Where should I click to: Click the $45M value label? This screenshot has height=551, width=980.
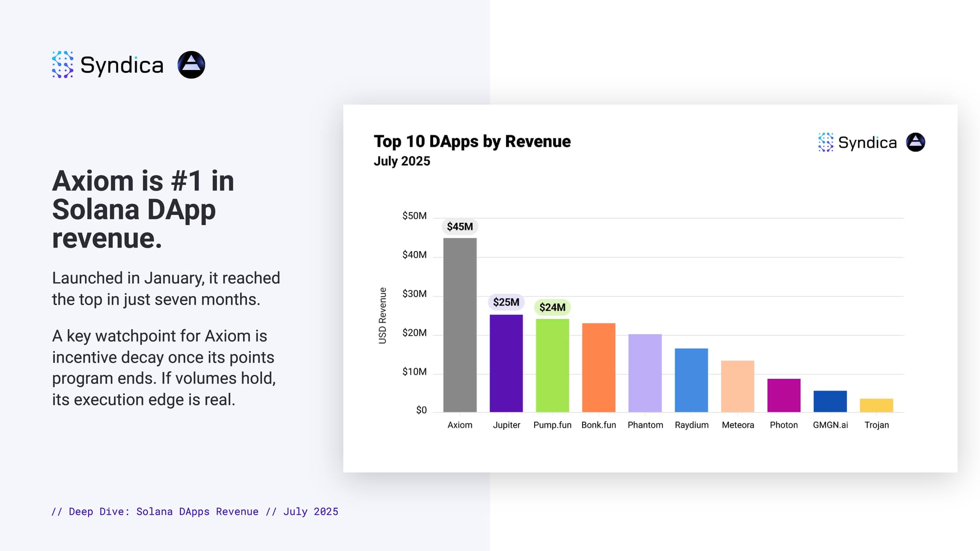tap(460, 226)
